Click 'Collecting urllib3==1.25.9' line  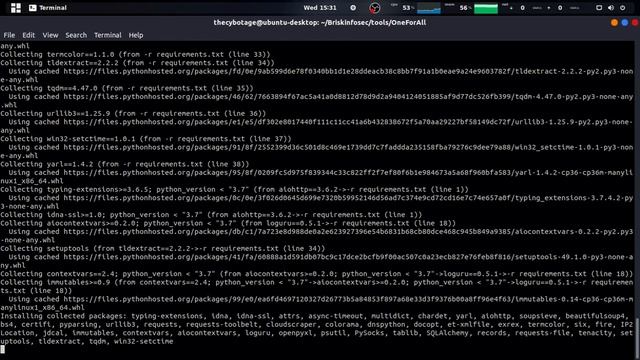133,113
